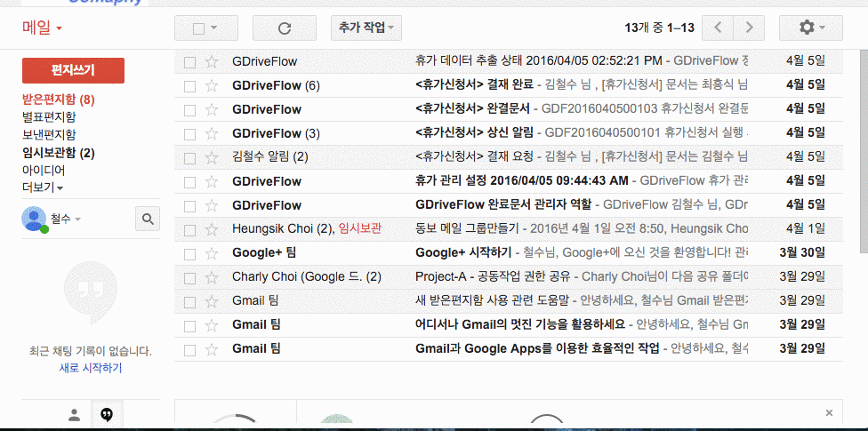Star the Google+ 팀 email

(211, 253)
